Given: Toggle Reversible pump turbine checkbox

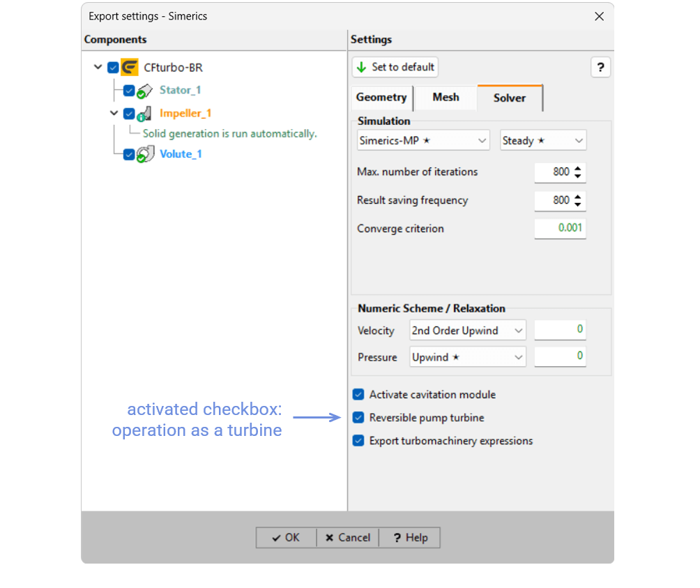Looking at the screenshot, I should tap(358, 417).
